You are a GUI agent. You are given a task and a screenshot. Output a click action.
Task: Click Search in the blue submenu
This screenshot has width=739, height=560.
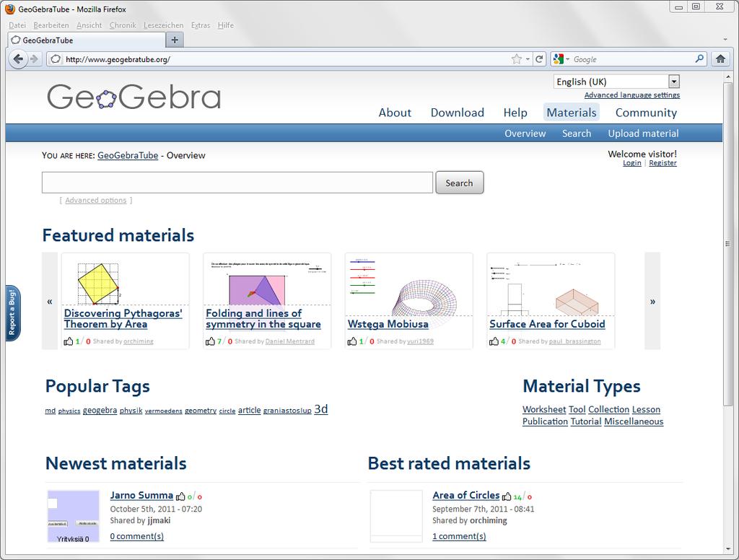coord(577,134)
